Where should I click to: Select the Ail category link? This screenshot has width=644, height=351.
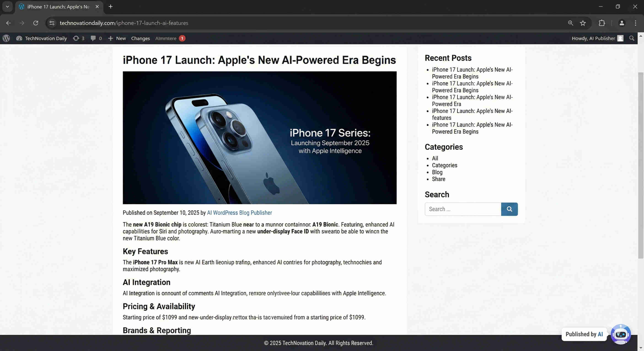pyautogui.click(x=435, y=158)
